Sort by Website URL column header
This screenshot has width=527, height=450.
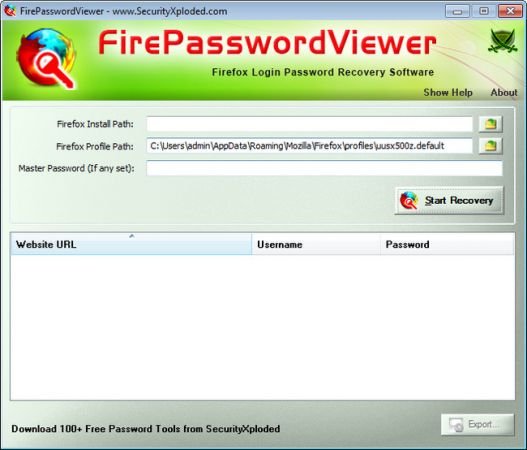(131, 244)
